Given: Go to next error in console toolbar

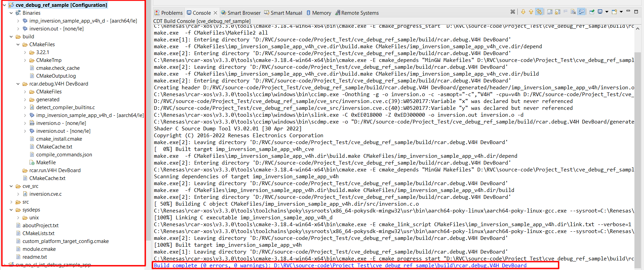Looking at the screenshot, I should tap(523, 12).
